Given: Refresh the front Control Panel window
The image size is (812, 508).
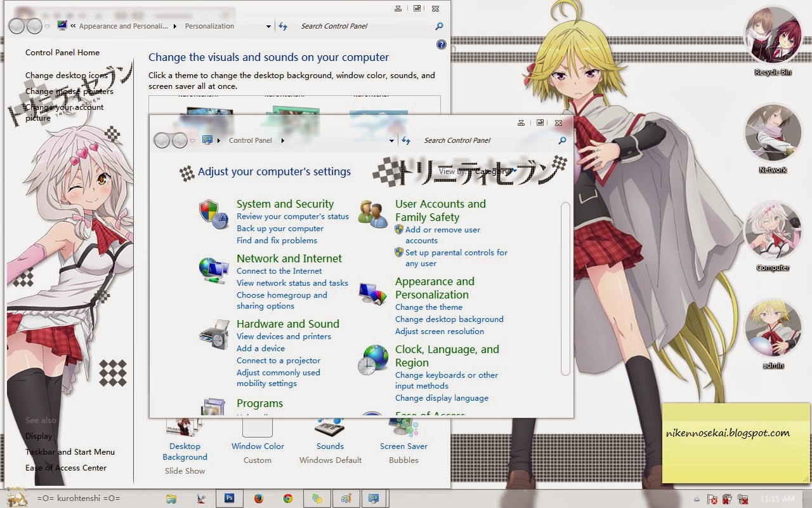Looking at the screenshot, I should 406,140.
